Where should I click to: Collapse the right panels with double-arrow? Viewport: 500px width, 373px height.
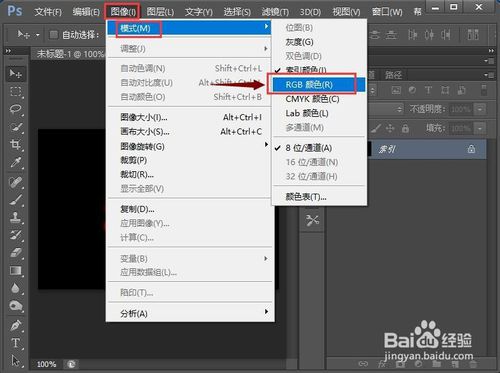[x=491, y=51]
